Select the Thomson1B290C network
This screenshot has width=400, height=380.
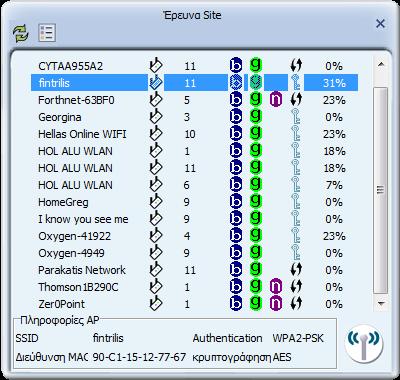click(x=195, y=287)
